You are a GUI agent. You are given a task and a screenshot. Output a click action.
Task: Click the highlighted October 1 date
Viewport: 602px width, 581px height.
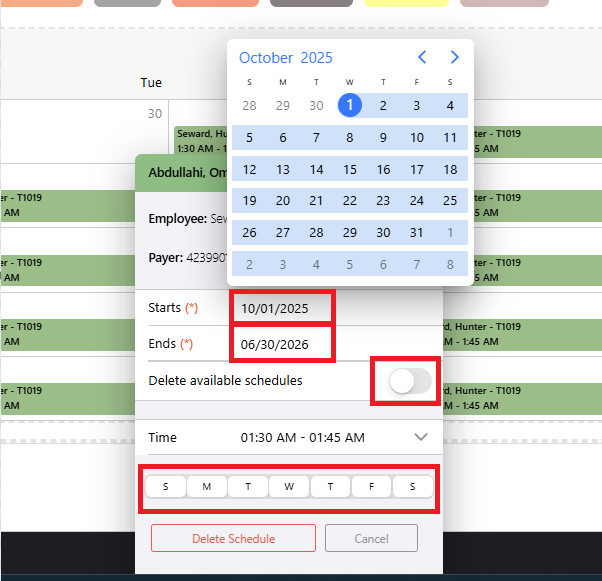350,106
